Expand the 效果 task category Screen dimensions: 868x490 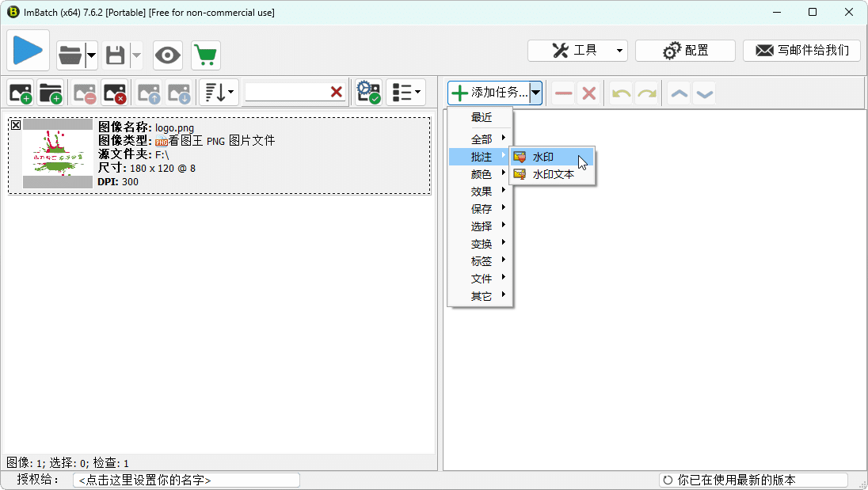pyautogui.click(x=482, y=191)
